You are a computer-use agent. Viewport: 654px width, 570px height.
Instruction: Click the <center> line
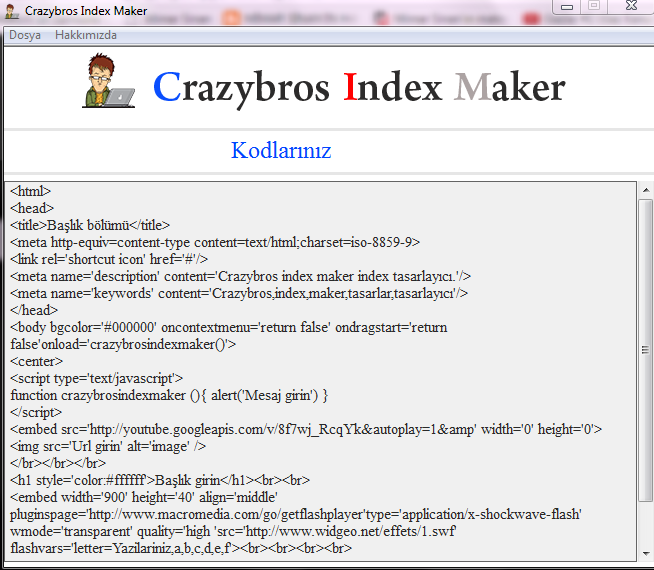tap(36, 361)
